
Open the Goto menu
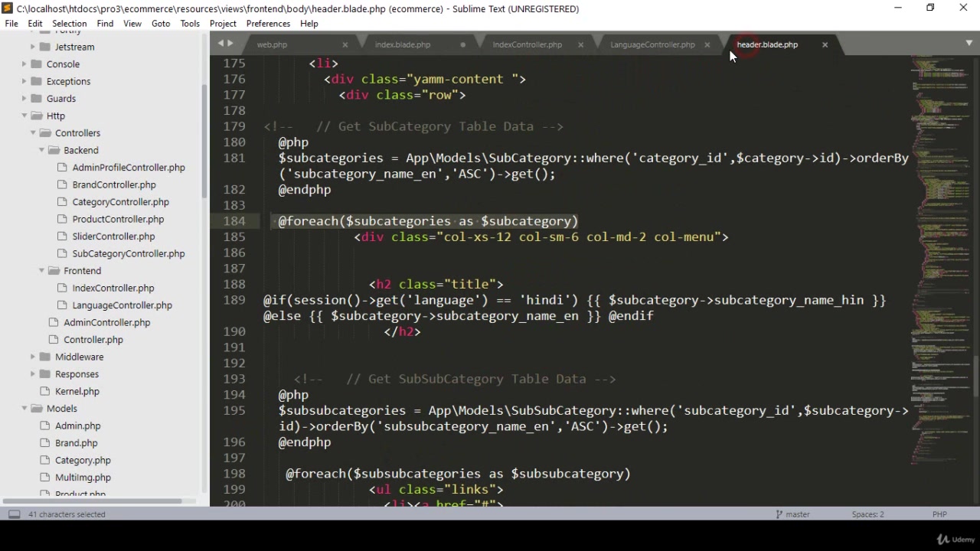(x=161, y=24)
